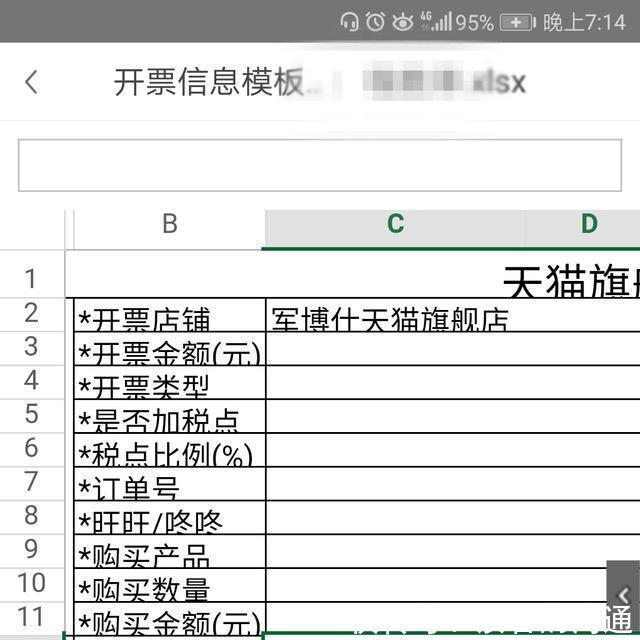Viewport: 640px width, 640px height.
Task: Select row 10 header
Action: pyautogui.click(x=32, y=585)
